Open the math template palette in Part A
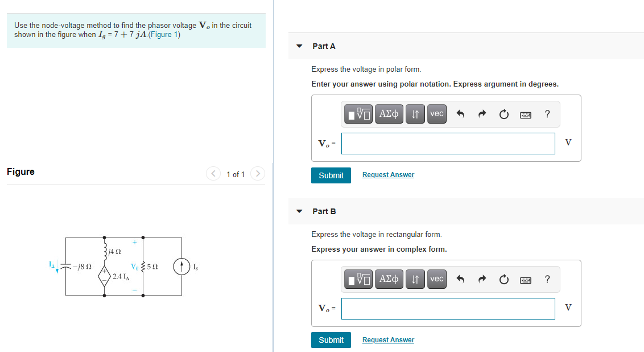Viewport: 644px width, 352px height. click(x=358, y=114)
